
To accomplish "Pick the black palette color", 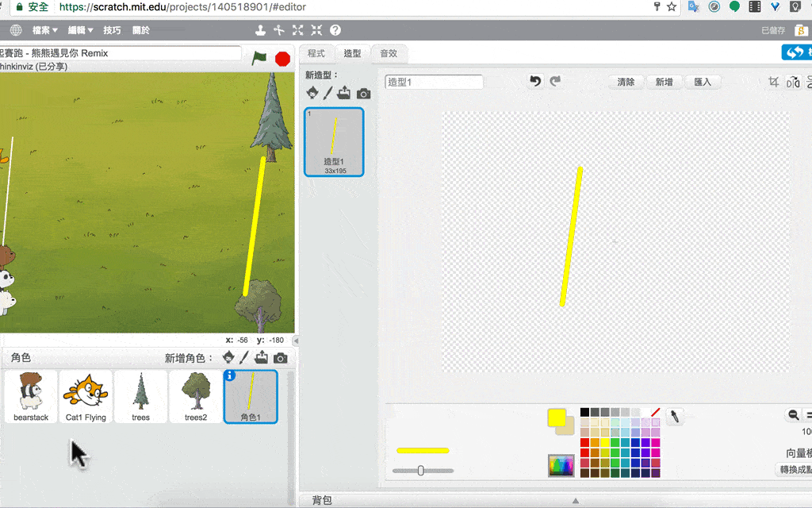I will click(x=584, y=413).
